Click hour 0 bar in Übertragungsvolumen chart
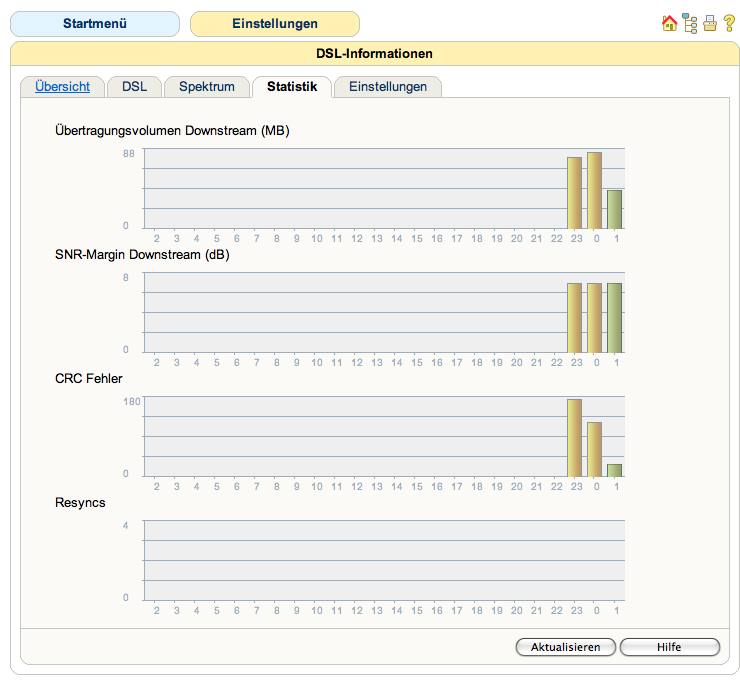The image size is (740, 683). [x=595, y=191]
